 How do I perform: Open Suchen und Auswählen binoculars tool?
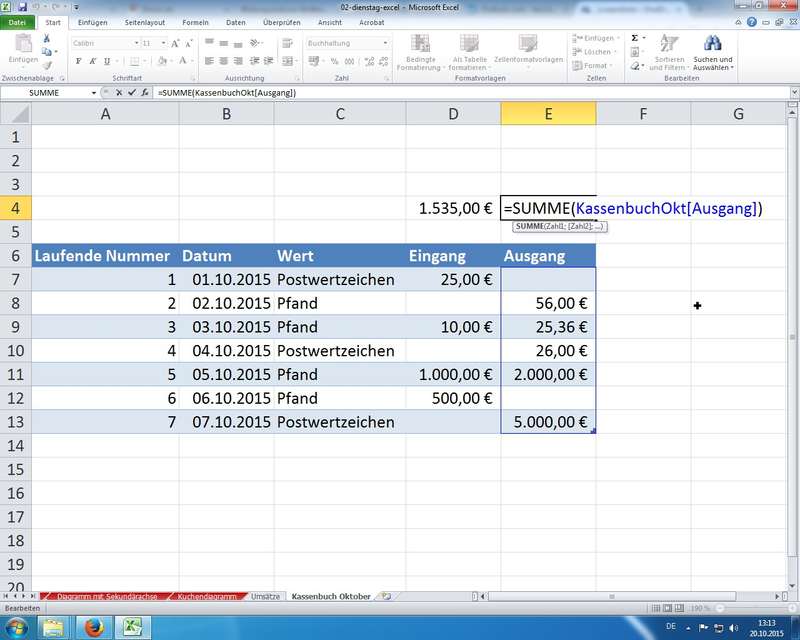712,52
